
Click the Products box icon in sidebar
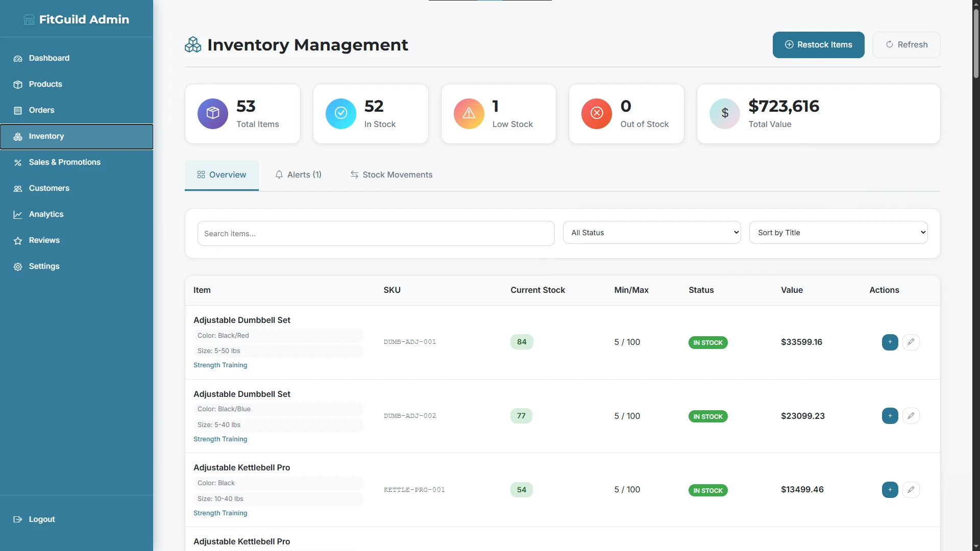point(18,85)
